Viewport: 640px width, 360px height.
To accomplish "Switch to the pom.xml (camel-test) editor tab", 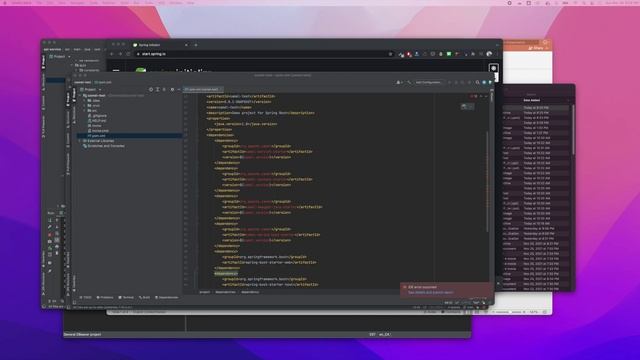I will tap(203, 89).
